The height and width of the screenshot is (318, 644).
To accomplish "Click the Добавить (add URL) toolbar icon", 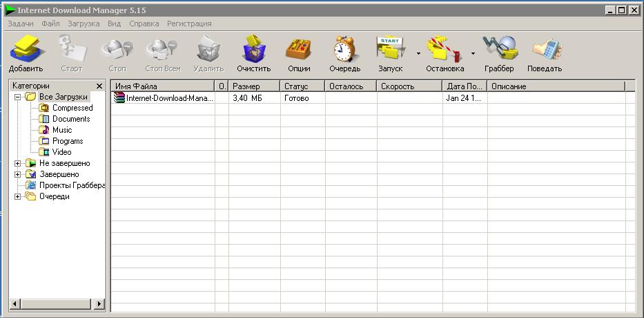I will (26, 48).
